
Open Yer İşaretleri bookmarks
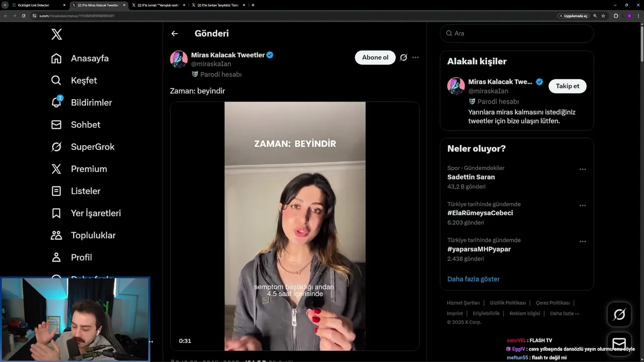[x=86, y=213]
